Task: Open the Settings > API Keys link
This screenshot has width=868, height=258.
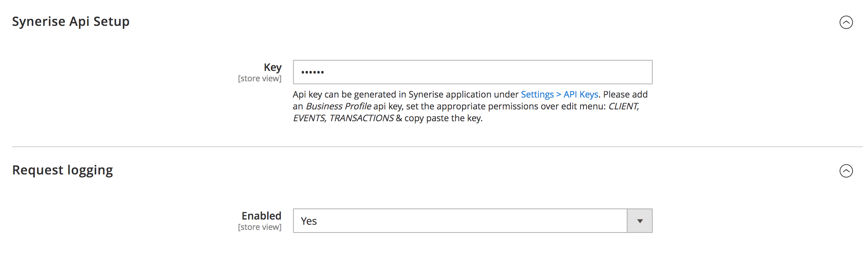Action: coord(559,94)
